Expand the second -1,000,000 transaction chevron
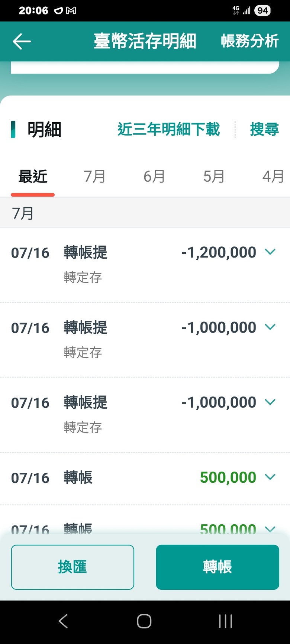This screenshot has height=644, width=290. [270, 402]
